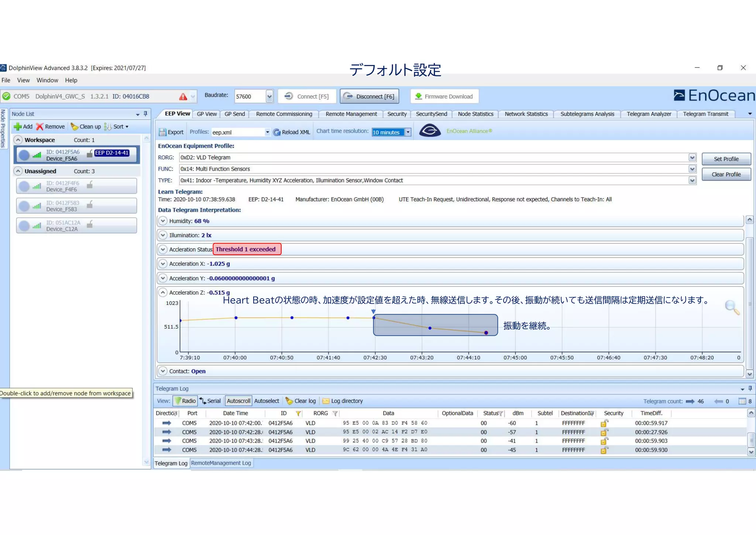
Task: Click the Remove node red X icon
Action: [39, 127]
